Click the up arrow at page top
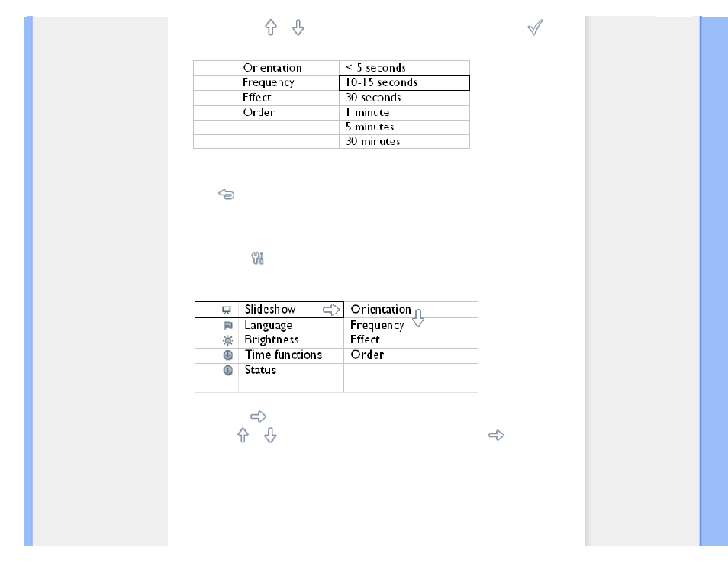 click(271, 27)
